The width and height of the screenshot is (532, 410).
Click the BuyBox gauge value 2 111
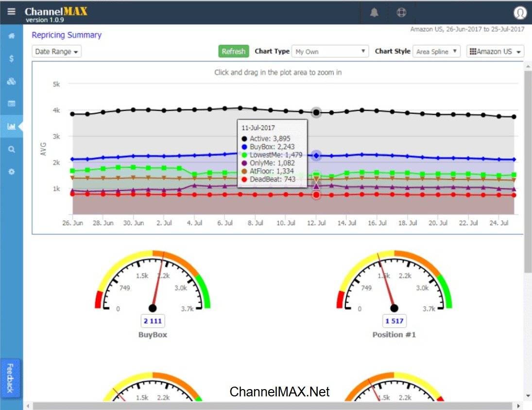point(152,321)
